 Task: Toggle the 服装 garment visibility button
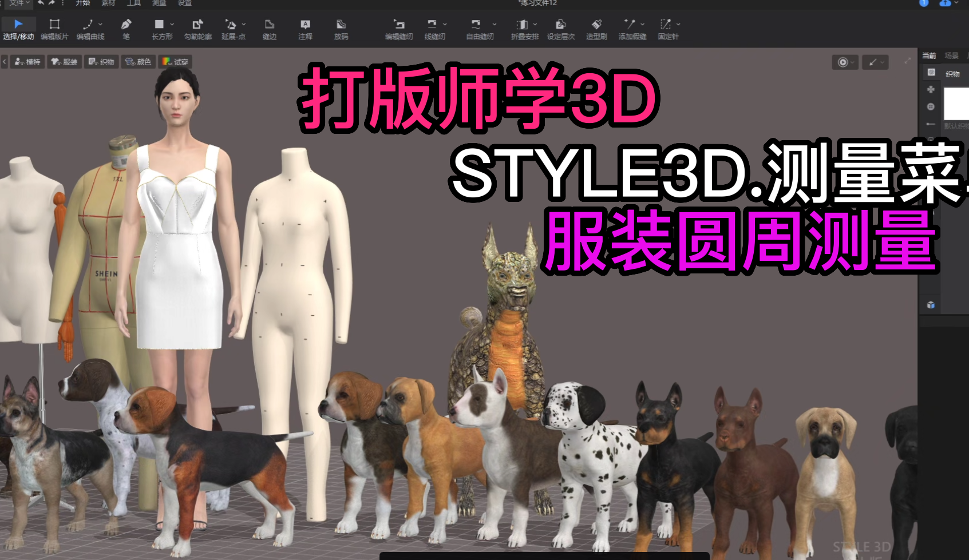(x=64, y=62)
